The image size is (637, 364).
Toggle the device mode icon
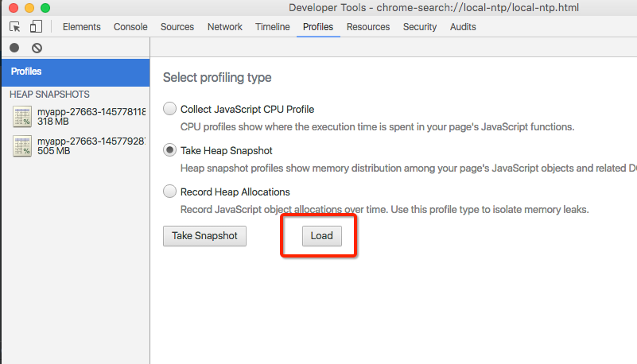36,27
